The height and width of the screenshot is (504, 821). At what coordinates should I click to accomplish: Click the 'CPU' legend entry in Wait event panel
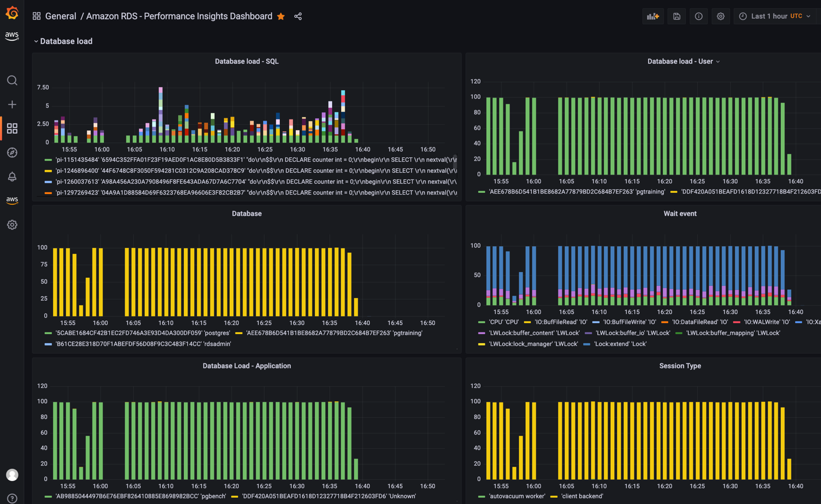(504, 322)
